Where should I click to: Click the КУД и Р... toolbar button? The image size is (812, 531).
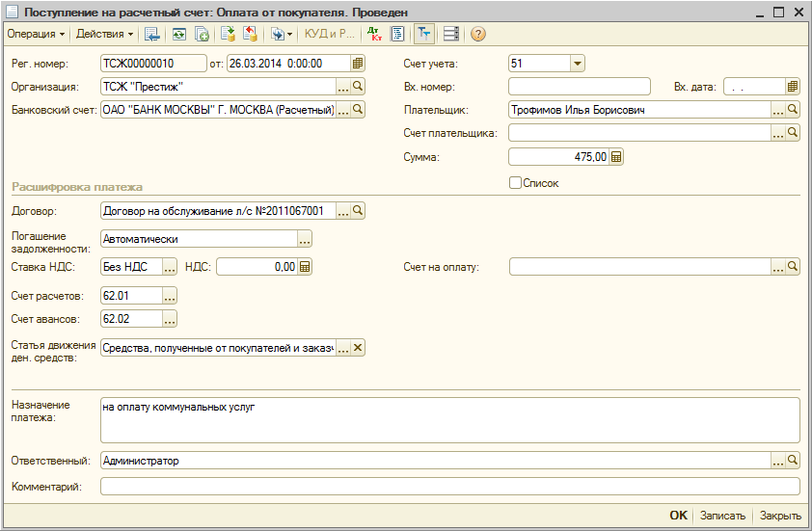coord(330,34)
